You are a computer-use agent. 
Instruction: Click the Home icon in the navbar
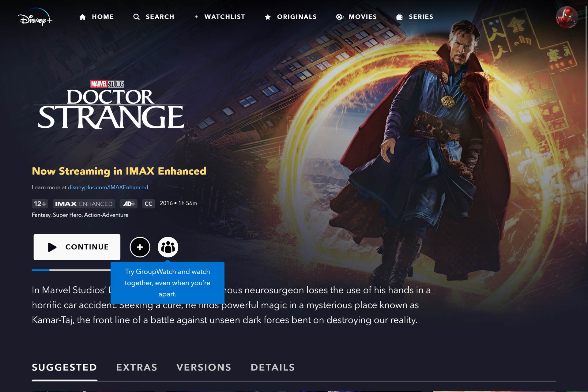82,17
